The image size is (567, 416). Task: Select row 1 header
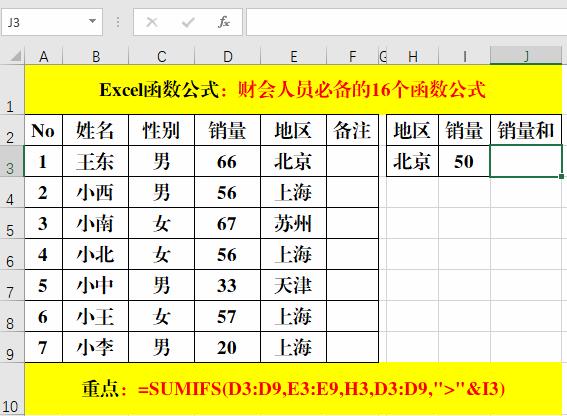(x=12, y=90)
